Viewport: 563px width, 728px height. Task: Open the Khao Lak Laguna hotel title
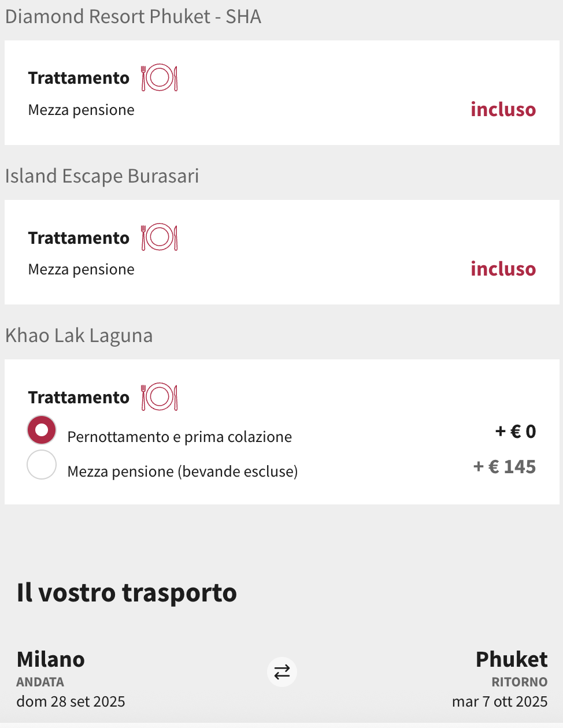79,336
